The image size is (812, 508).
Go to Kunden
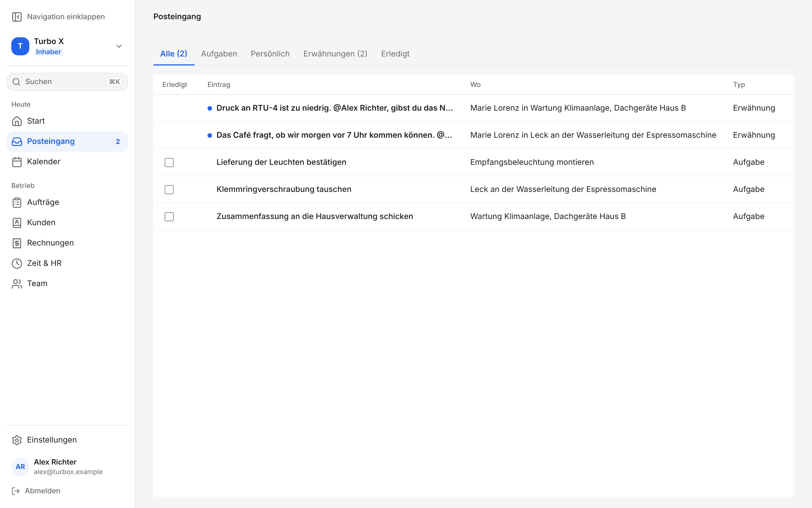click(67, 223)
